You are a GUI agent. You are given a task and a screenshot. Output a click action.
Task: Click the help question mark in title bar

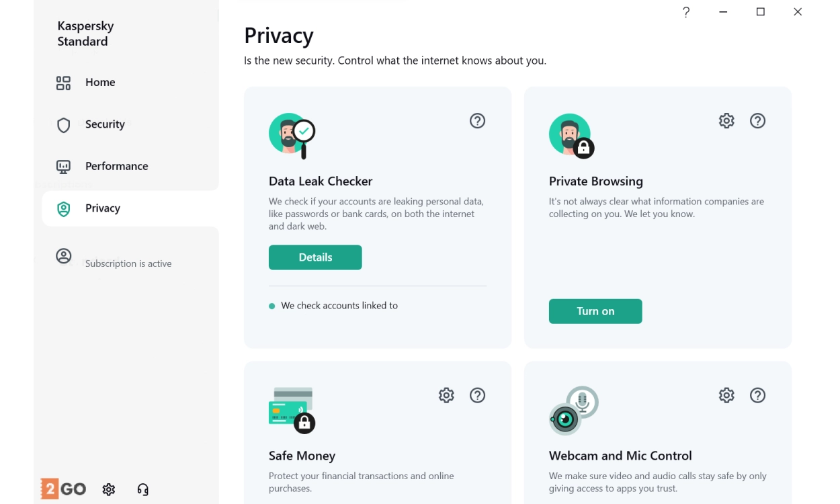coord(686,12)
